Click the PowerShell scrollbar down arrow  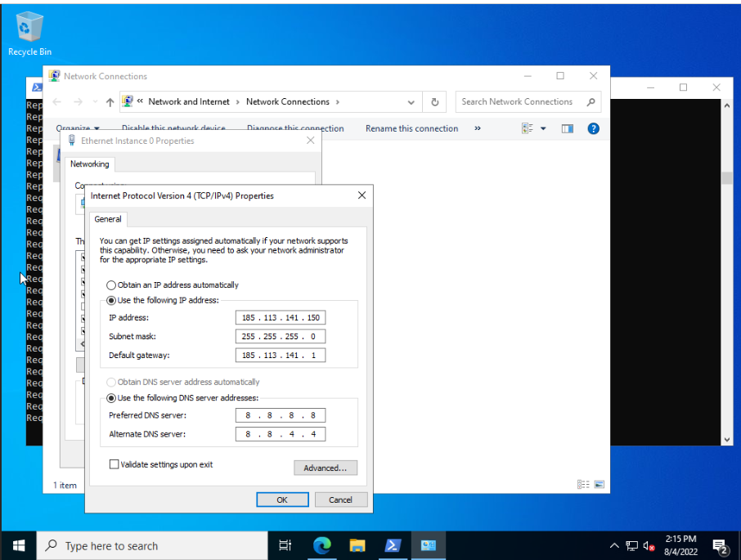pos(727,440)
